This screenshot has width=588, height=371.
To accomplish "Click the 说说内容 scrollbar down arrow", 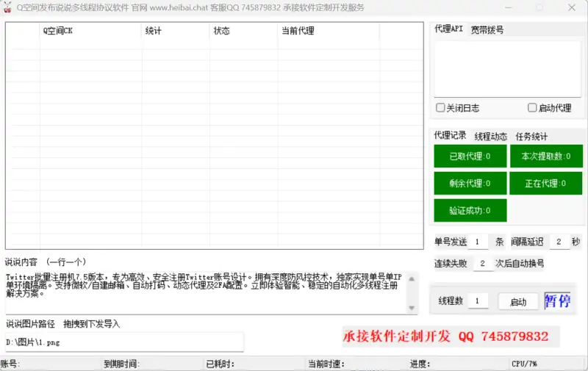I will pyautogui.click(x=412, y=308).
